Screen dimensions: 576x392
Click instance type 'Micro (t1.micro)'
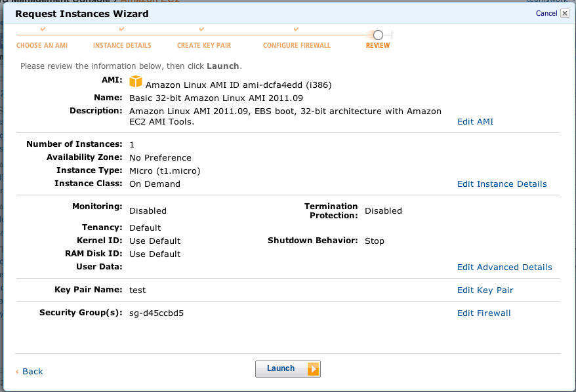pos(165,171)
